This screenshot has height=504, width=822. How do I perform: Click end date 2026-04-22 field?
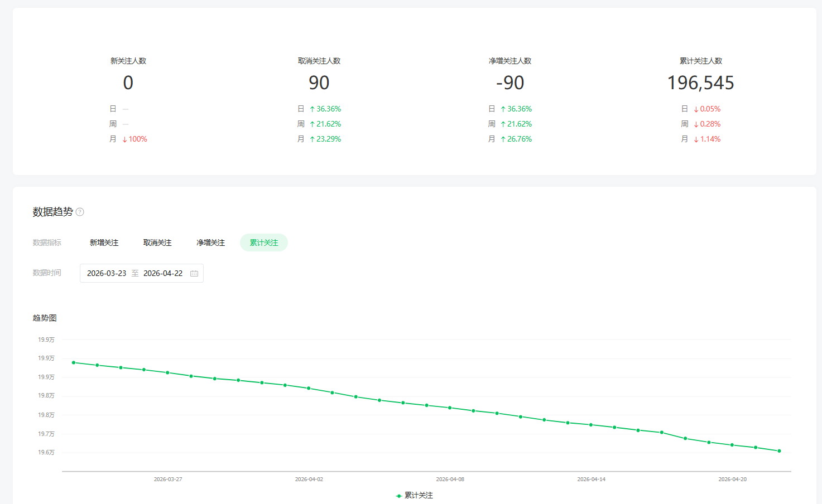163,273
